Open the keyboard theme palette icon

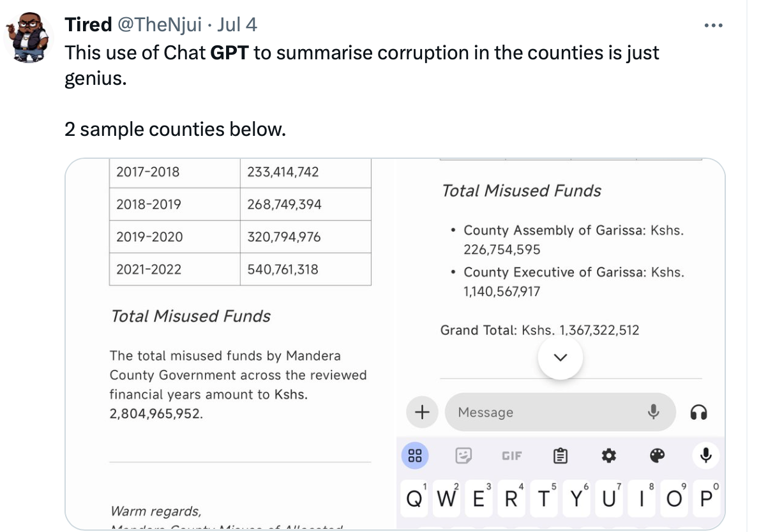point(657,455)
